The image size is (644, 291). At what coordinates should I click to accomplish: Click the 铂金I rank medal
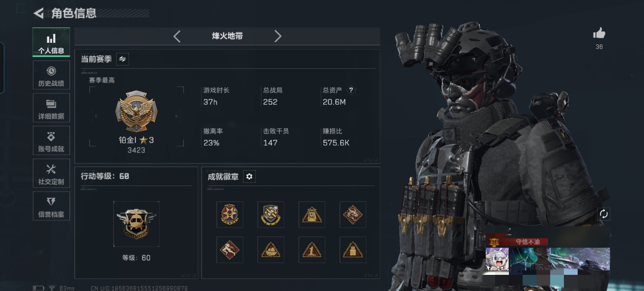tap(136, 111)
